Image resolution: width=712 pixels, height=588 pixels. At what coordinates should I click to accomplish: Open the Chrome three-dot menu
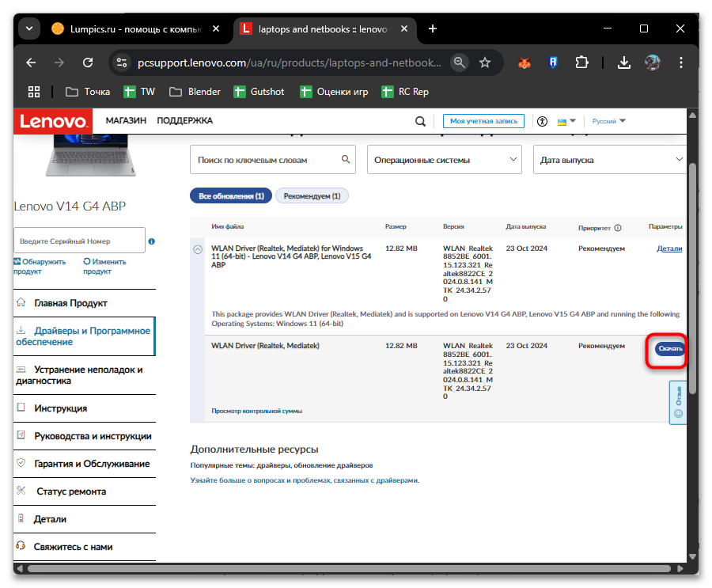[x=680, y=63]
